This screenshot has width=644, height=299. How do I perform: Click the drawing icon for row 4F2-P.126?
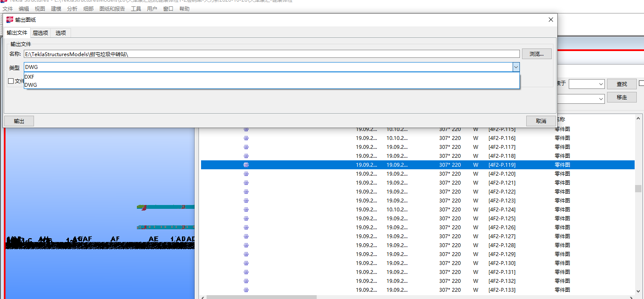[x=246, y=227]
